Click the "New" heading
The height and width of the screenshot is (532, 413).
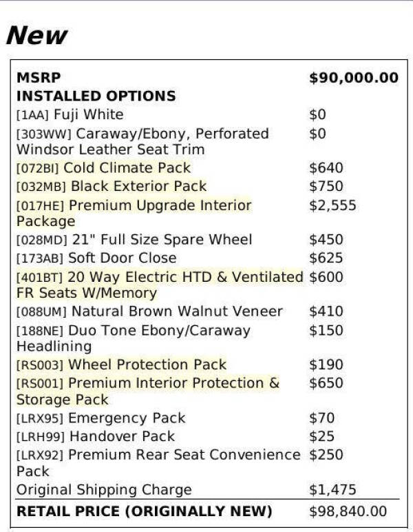36,35
